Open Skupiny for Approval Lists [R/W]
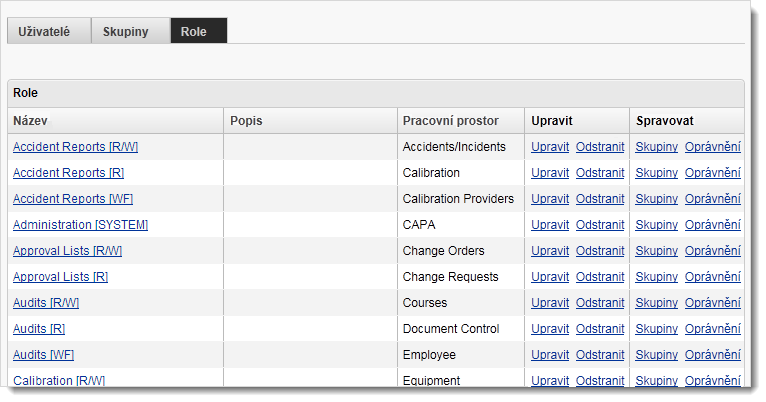The width and height of the screenshot is (766, 402). click(x=656, y=251)
